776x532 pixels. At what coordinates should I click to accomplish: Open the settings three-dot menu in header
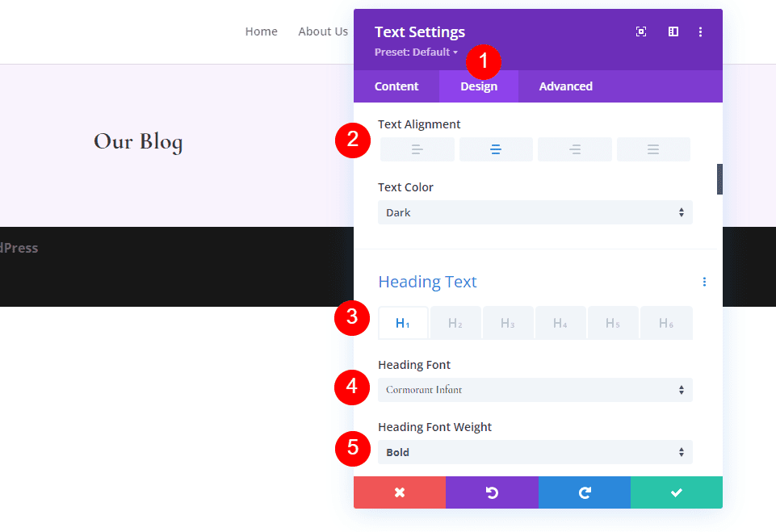(700, 31)
